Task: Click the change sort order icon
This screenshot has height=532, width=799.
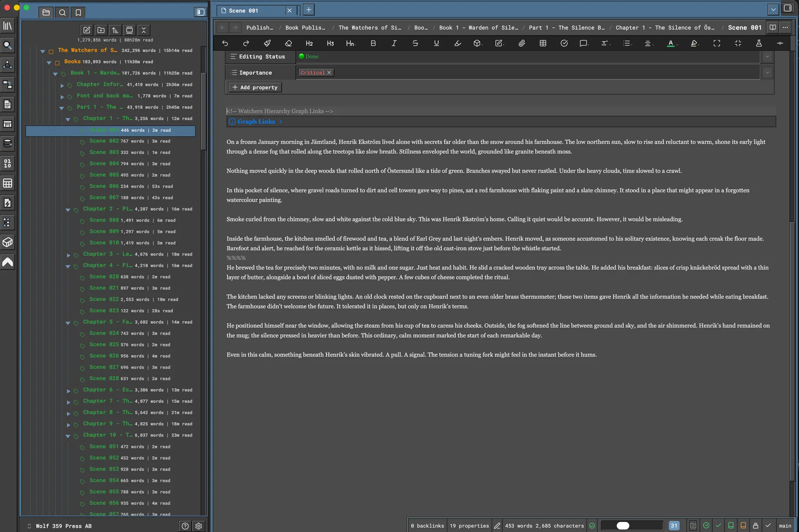Action: tap(115, 30)
